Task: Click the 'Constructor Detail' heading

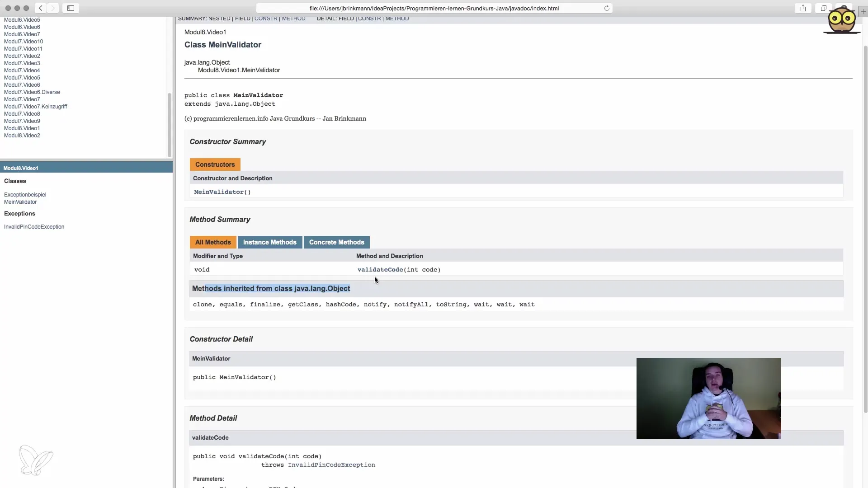Action: click(221, 339)
